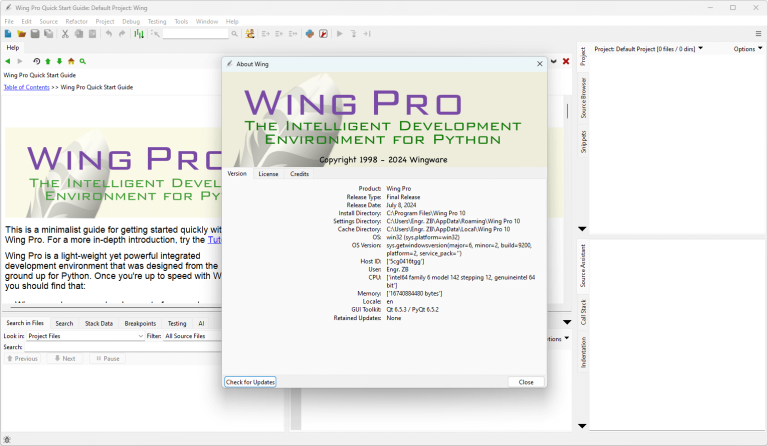Click the Previous search result button
Image resolution: width=768 pixels, height=446 pixels.
[x=22, y=359]
